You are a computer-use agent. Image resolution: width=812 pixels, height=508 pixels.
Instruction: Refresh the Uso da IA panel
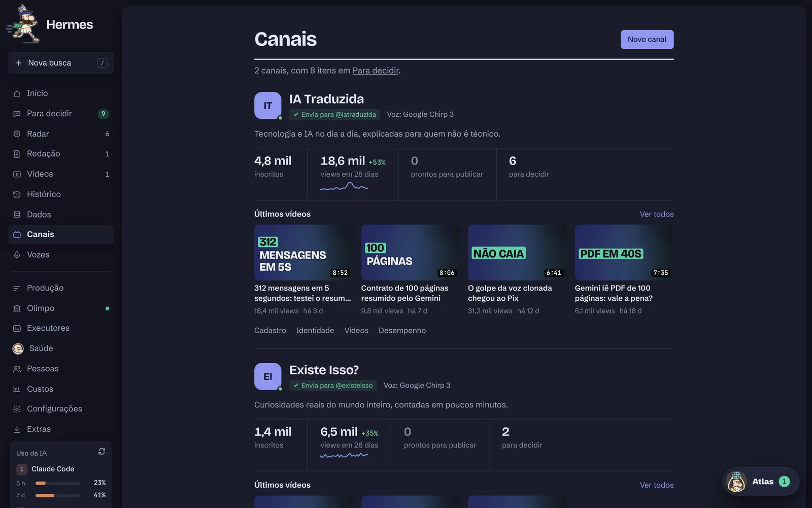[101, 452]
